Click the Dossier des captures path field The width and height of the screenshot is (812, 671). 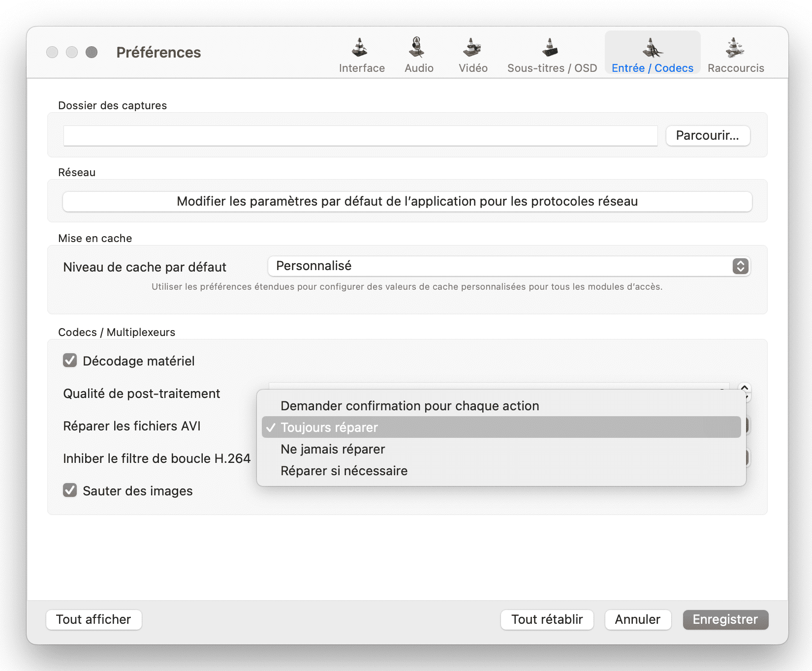pos(360,136)
